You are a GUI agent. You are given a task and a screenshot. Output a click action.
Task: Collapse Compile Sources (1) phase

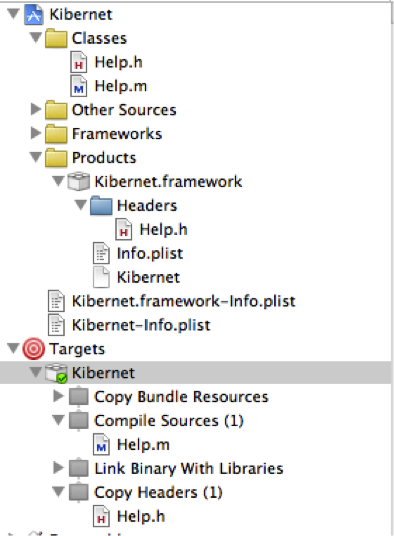coord(58,420)
